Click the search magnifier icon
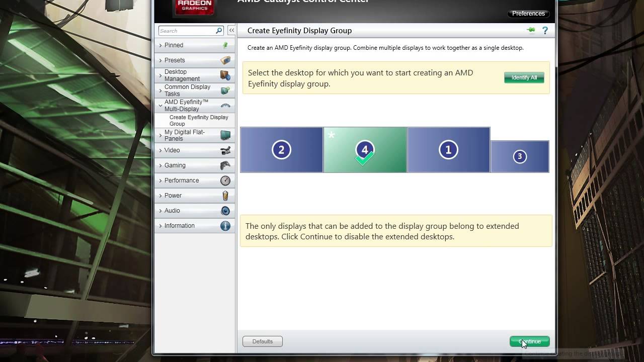The height and width of the screenshot is (362, 644). tap(219, 31)
